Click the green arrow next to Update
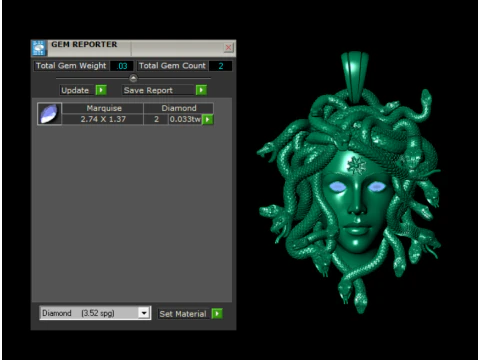 [x=101, y=90]
